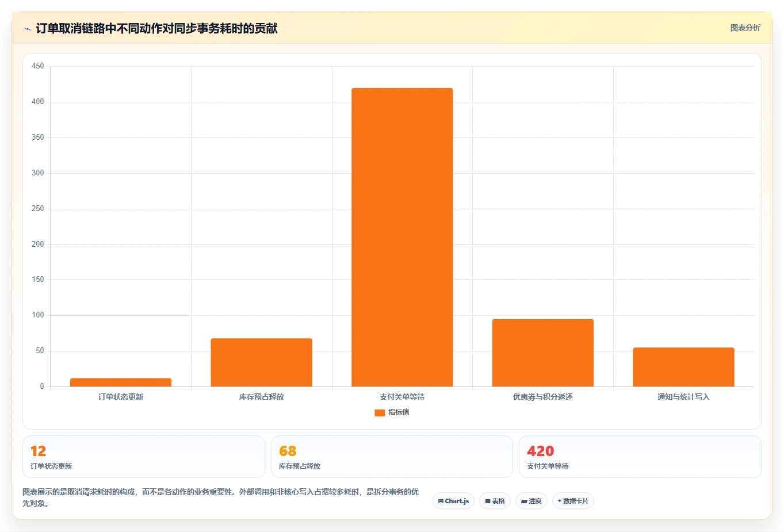The width and height of the screenshot is (784, 532).
Task: Click the 优惠券与积分返还 bar in the chart
Action: click(x=543, y=353)
